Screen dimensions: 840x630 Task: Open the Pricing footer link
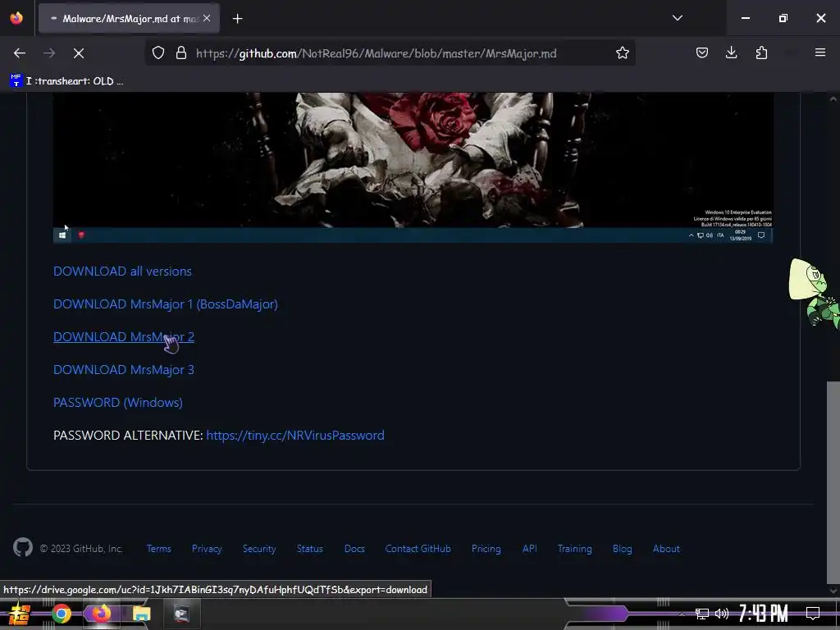pos(486,549)
